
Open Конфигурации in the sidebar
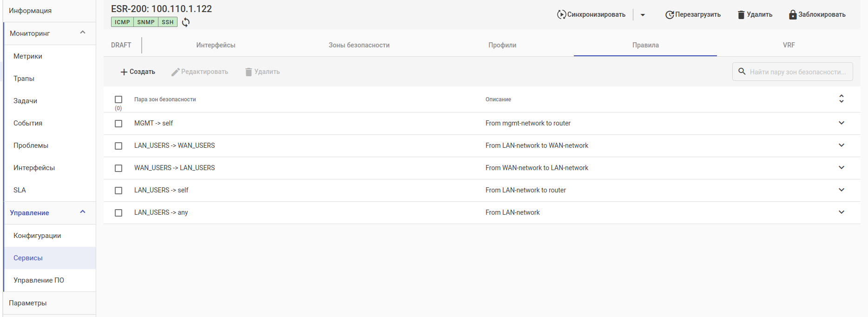point(37,236)
